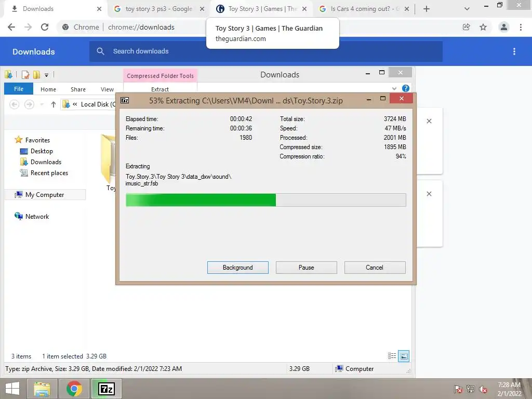
Task: Open Downloads page more actions menu
Action: 514,51
